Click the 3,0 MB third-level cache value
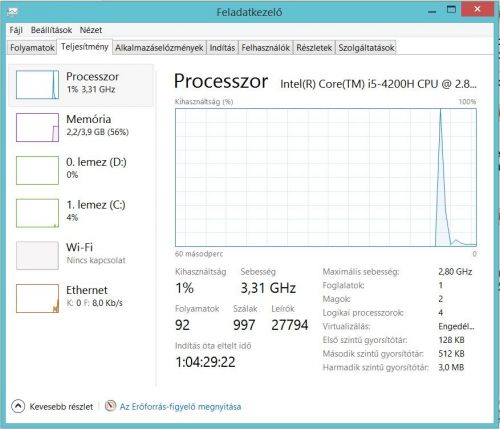The width and height of the screenshot is (500, 429). pyautogui.click(x=451, y=367)
